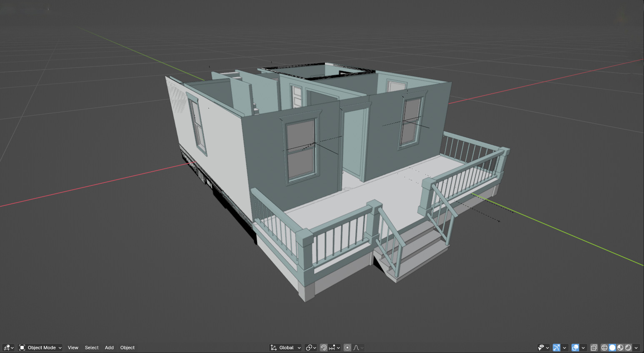The width and height of the screenshot is (644, 353).
Task: Switch to wireframe viewport shading
Action: 604,348
